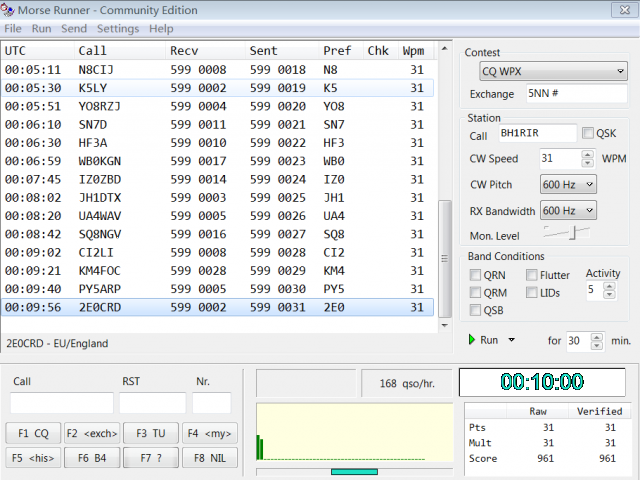Select the log row for PY5ARP
Viewport: 640px width, 480px height.
(x=217, y=289)
